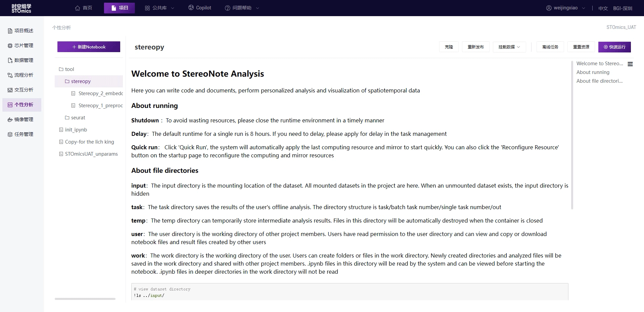Expand the 公共库 public library menu
This screenshot has height=312, width=644.
coord(159,8)
